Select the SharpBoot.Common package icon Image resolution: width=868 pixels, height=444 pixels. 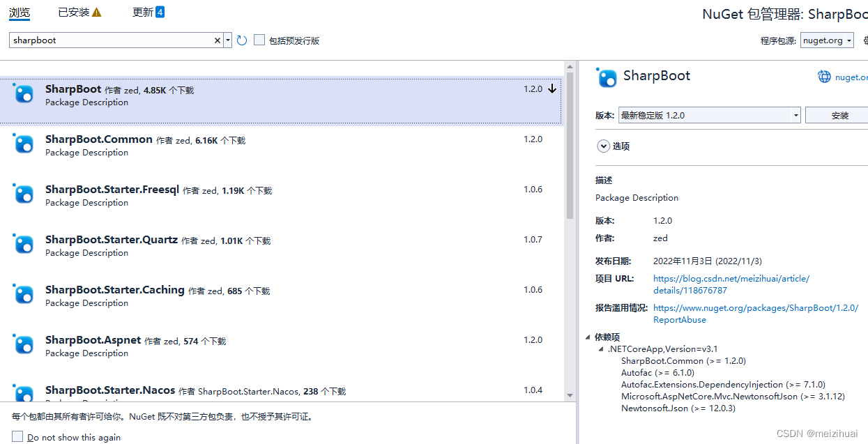tap(24, 144)
